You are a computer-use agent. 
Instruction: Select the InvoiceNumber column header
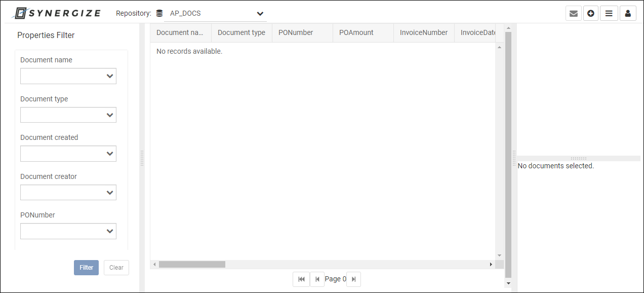click(424, 32)
